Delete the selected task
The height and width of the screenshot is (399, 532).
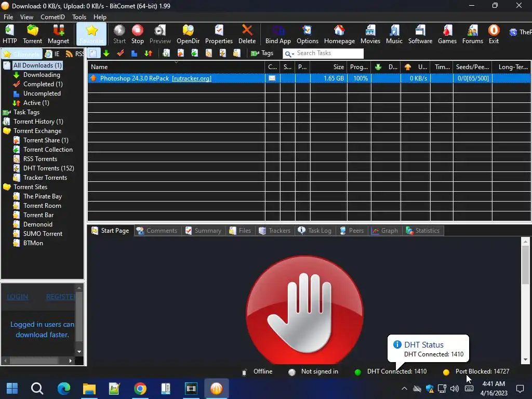pyautogui.click(x=247, y=34)
